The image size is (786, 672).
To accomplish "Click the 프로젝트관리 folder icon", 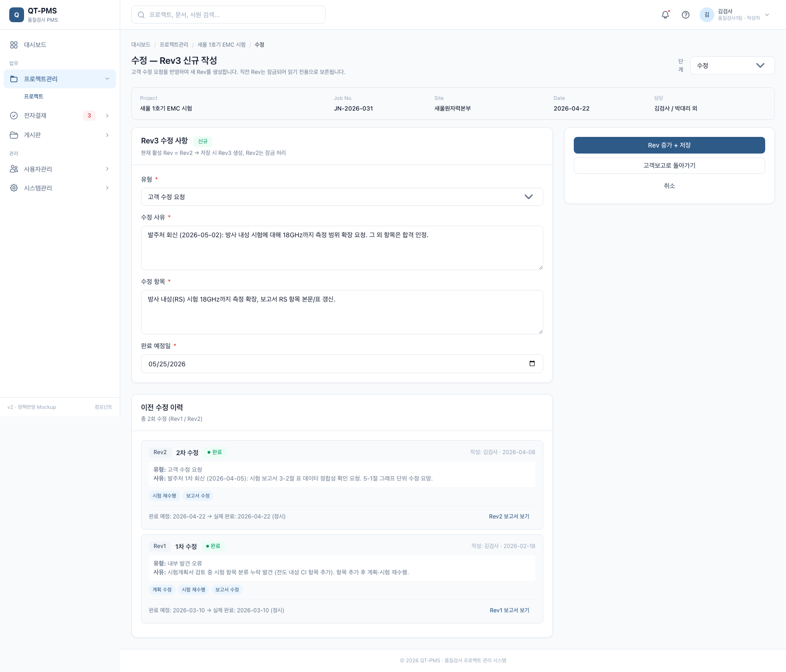I will click(14, 79).
